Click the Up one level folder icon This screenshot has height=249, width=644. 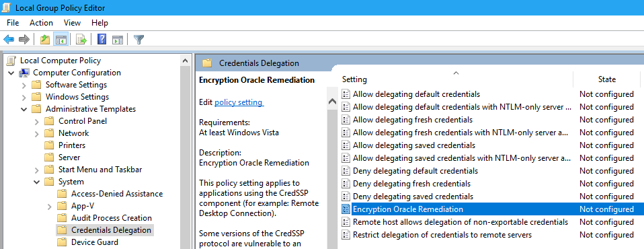45,40
